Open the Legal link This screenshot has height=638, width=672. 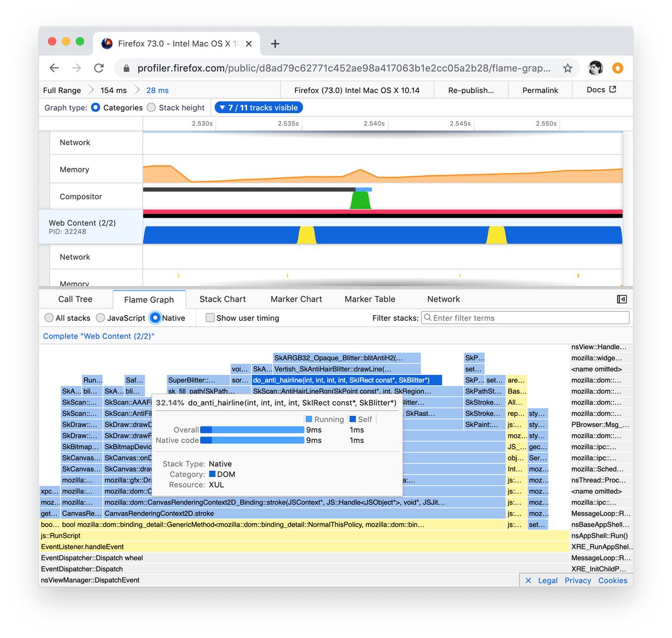tap(548, 580)
